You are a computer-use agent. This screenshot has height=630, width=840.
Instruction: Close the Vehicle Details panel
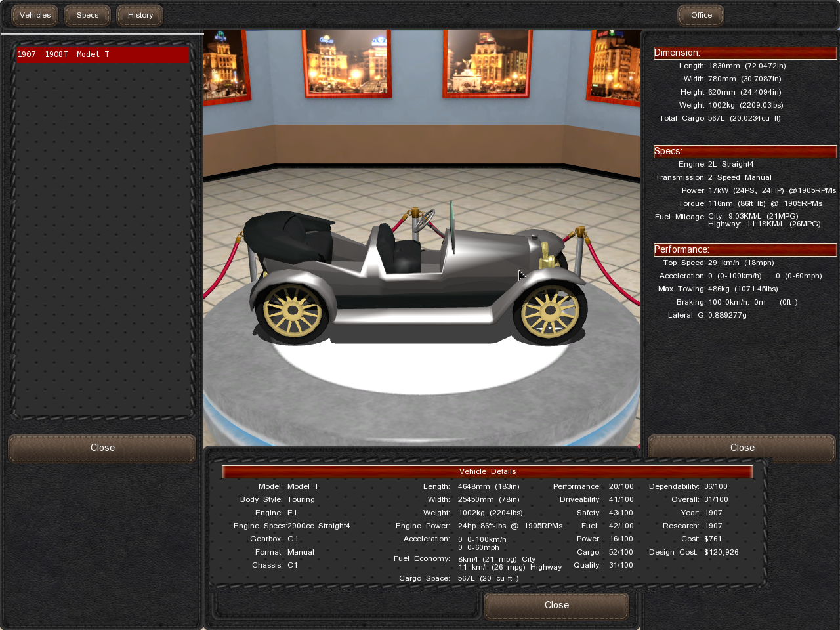point(556,605)
